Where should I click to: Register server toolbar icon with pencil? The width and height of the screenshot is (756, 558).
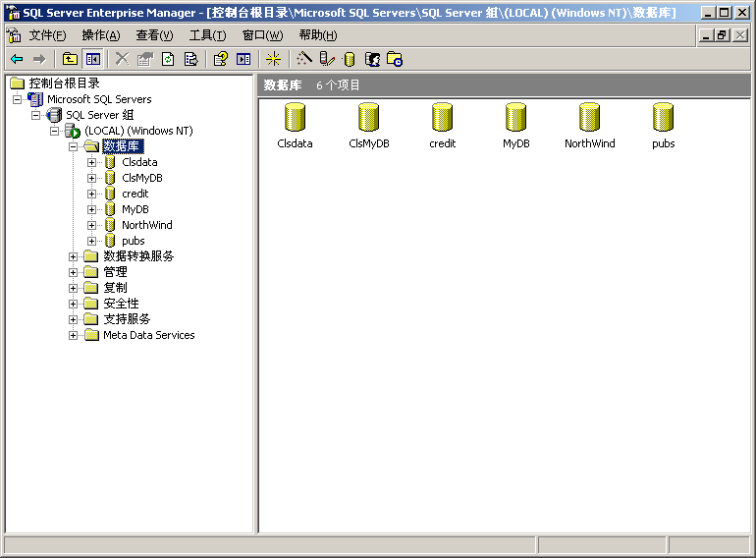point(327,59)
